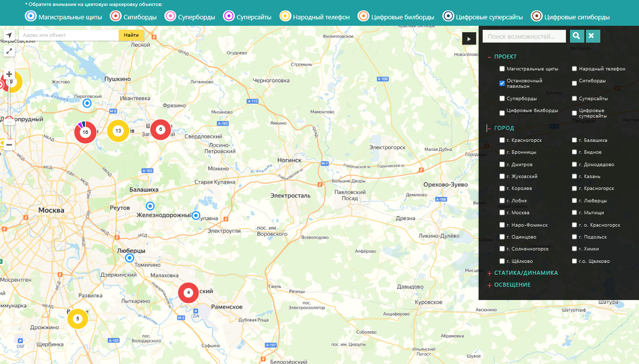This screenshot has height=364, width=639.
Task: Check the г. Наро-Фоминск city filter
Action: pyautogui.click(x=502, y=225)
